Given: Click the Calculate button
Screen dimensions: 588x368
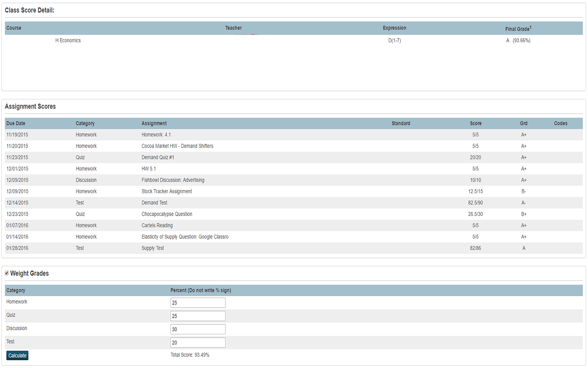Looking at the screenshot, I should coord(17,356).
